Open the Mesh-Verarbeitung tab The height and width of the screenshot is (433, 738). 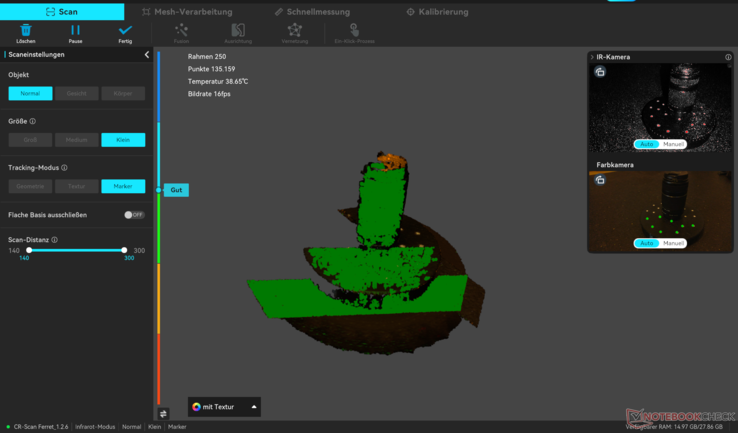coord(187,12)
